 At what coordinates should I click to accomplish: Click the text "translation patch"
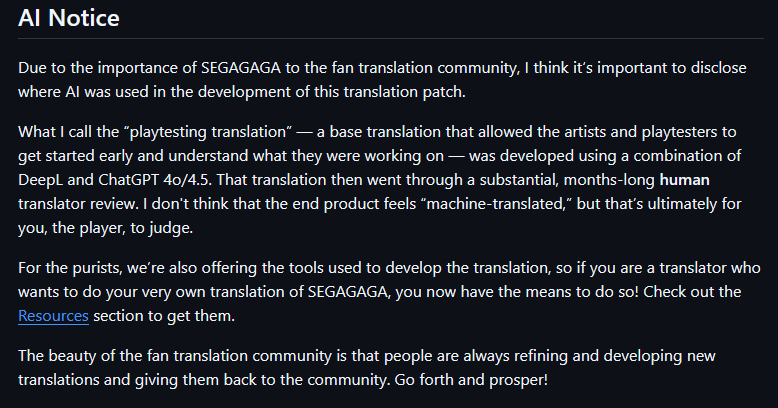coord(442,91)
